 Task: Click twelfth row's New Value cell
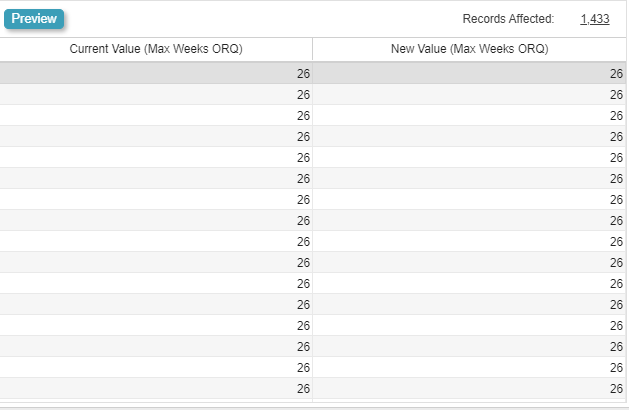click(469, 304)
